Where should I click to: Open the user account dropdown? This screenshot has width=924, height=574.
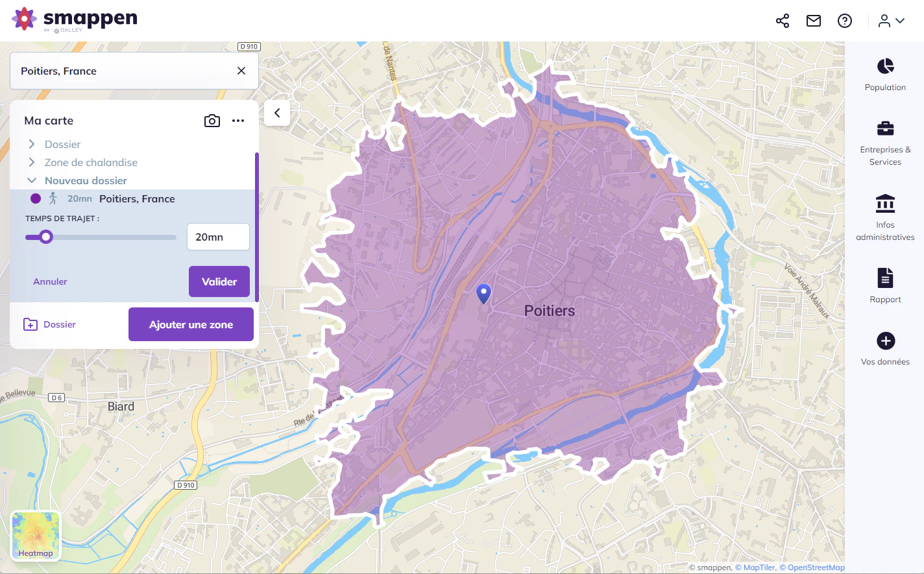pos(892,21)
